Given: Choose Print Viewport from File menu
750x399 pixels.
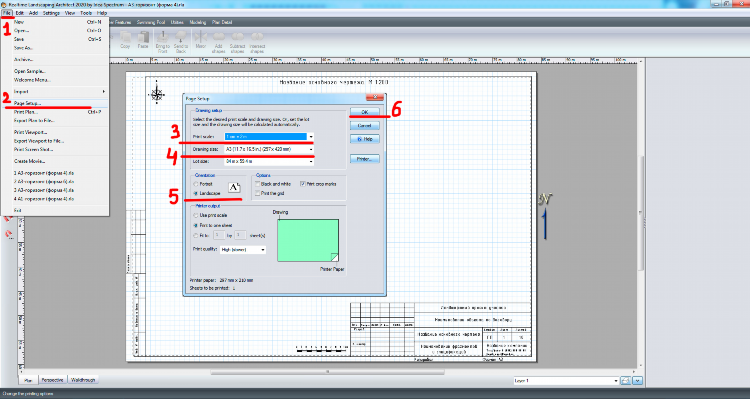Looking at the screenshot, I should (x=55, y=132).
